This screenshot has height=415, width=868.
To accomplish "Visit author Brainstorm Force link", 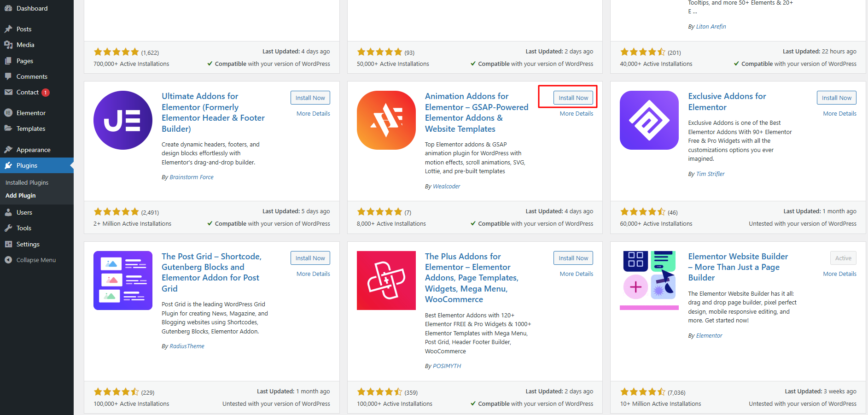I will point(192,177).
